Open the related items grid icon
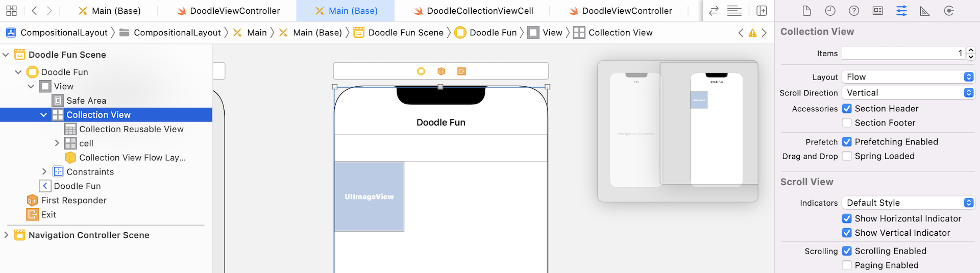The width and height of the screenshot is (980, 273). tap(11, 11)
